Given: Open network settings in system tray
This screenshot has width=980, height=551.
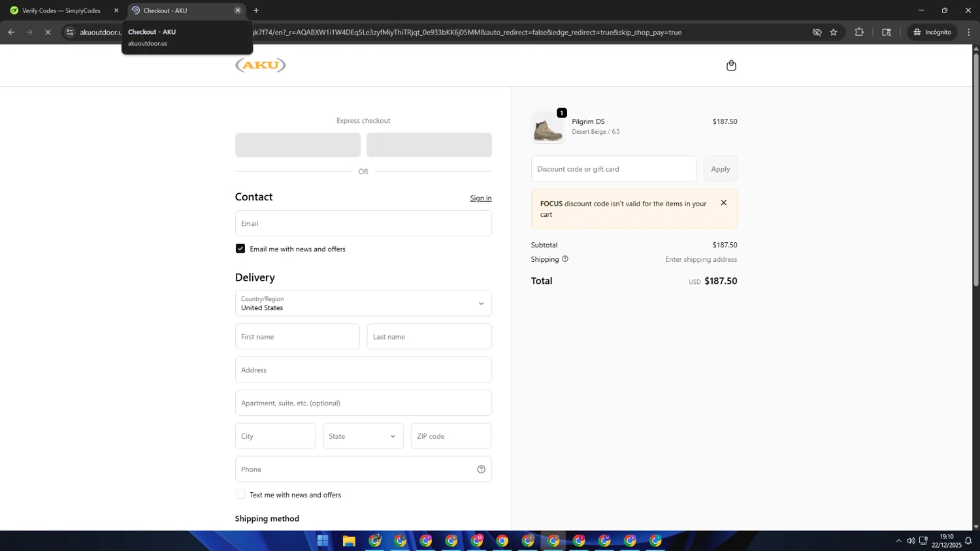Looking at the screenshot, I should click(923, 541).
